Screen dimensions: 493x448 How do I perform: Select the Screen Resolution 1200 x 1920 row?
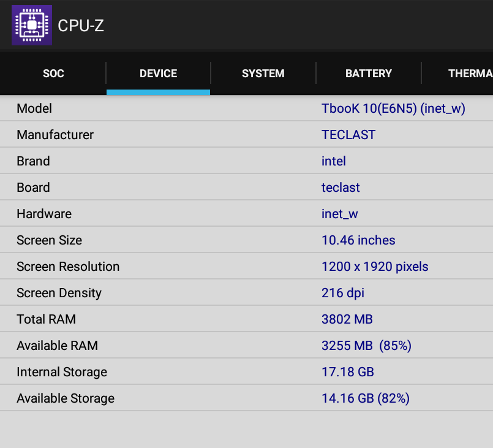click(246, 266)
